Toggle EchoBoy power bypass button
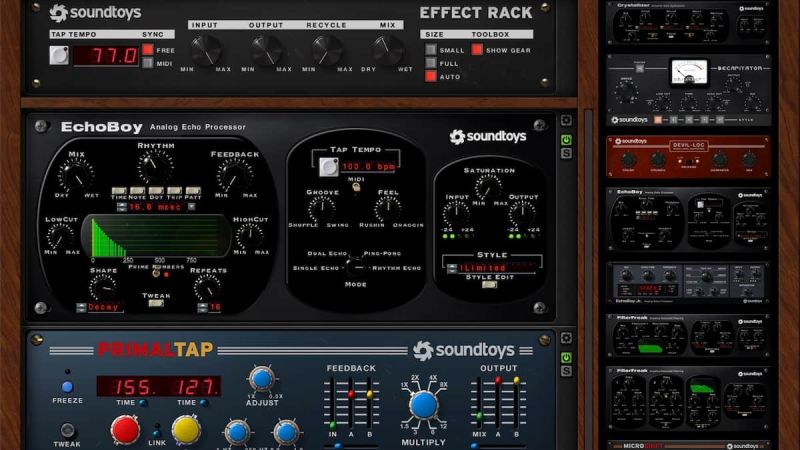This screenshot has width=800, height=450. coord(566,140)
